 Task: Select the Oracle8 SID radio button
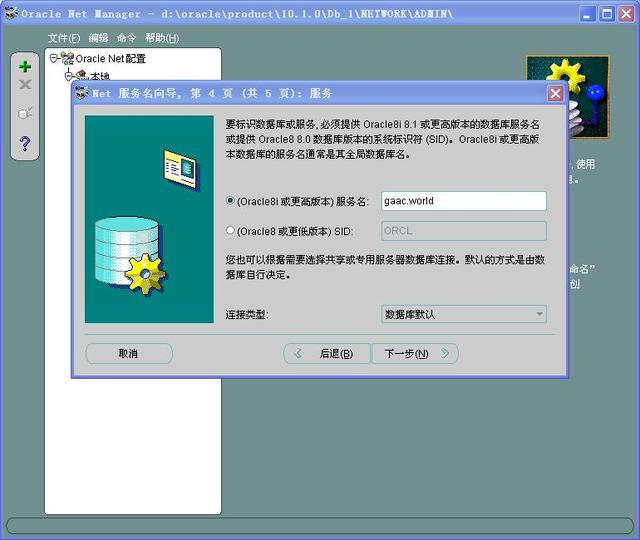[230, 231]
